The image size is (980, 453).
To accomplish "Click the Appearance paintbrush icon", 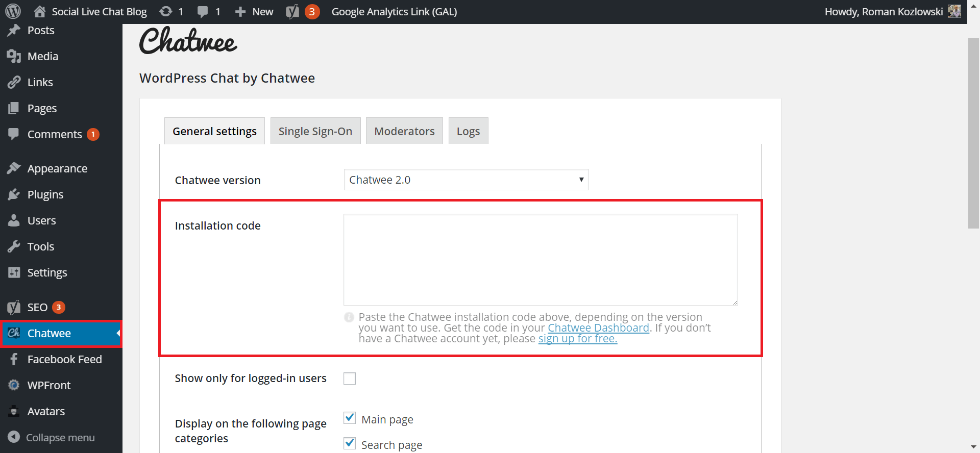I will [x=14, y=168].
